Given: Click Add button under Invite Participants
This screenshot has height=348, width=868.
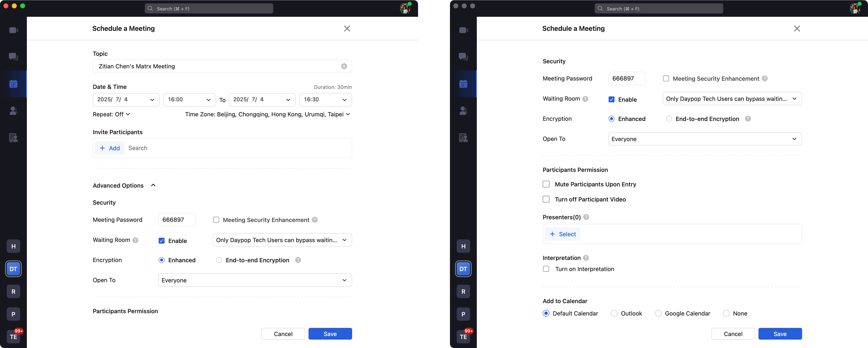Looking at the screenshot, I should (110, 148).
